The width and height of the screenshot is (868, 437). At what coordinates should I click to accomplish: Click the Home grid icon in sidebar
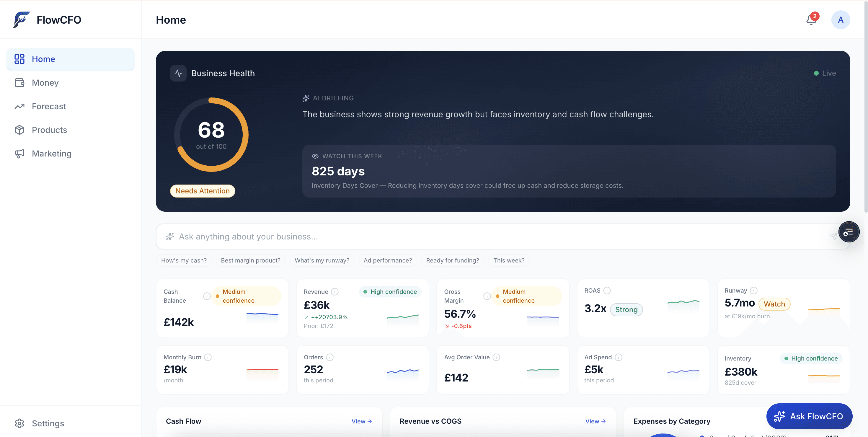click(19, 59)
